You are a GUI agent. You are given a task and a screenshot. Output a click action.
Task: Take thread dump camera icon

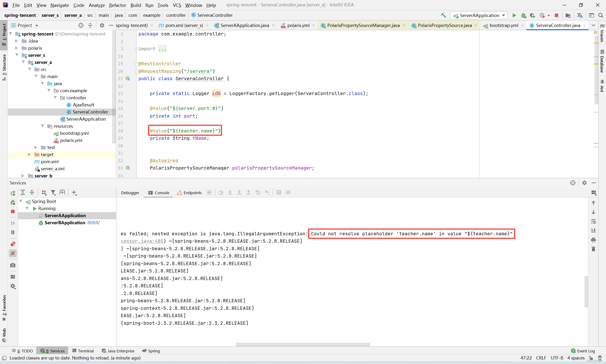[x=13, y=265]
